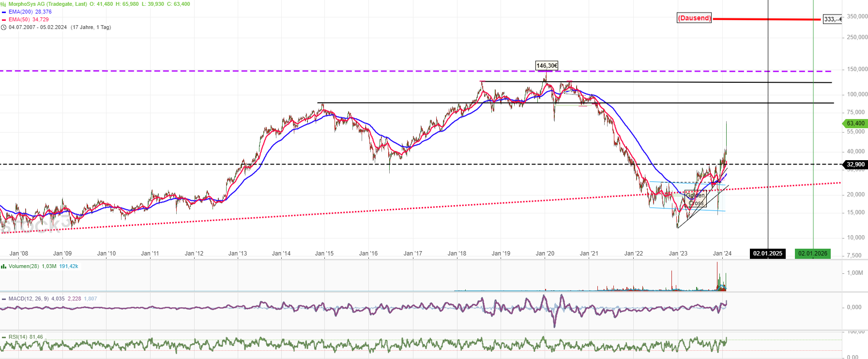Select the EMA(200) indicator label

tap(21, 12)
